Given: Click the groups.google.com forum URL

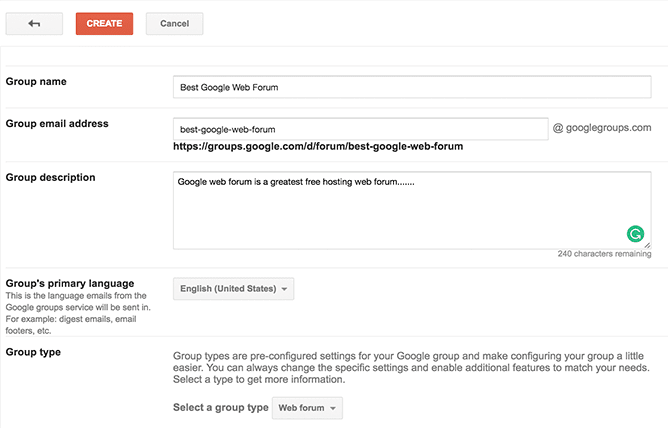Looking at the screenshot, I should click(x=318, y=146).
